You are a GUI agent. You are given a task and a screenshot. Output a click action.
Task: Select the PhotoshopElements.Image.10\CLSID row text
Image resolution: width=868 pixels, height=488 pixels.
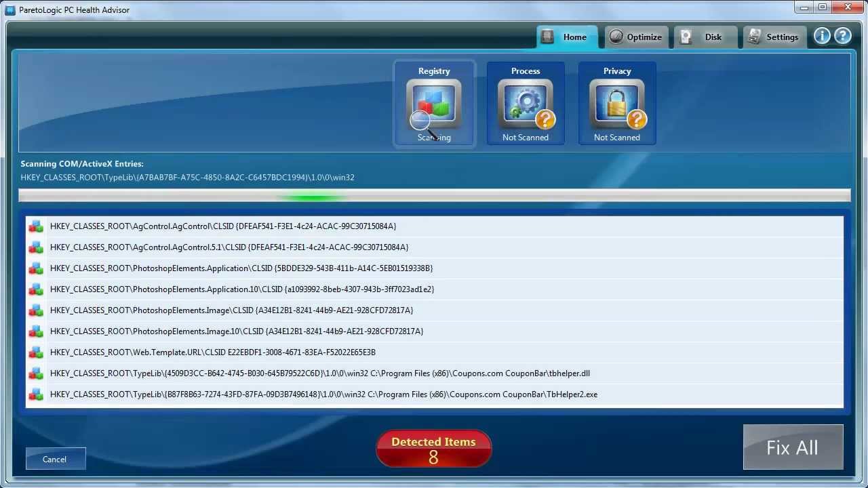click(237, 331)
